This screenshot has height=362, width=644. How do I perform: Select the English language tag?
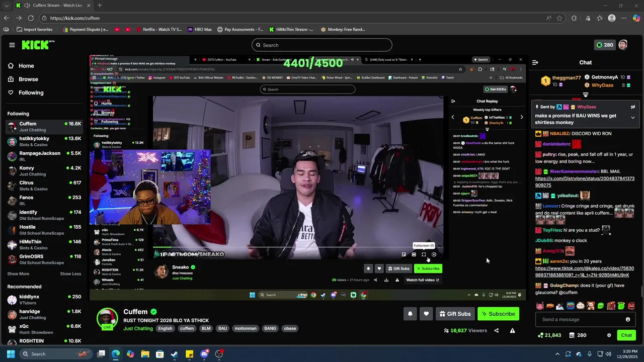(165, 329)
